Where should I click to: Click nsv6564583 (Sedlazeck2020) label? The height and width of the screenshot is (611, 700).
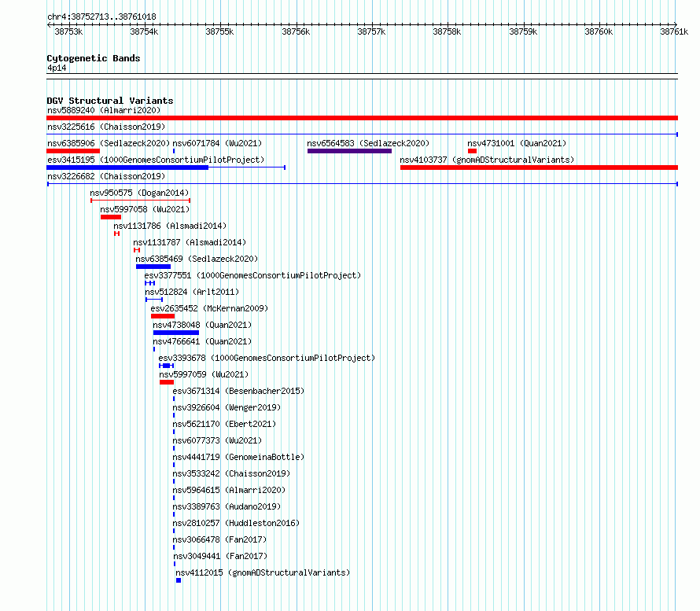(368, 143)
